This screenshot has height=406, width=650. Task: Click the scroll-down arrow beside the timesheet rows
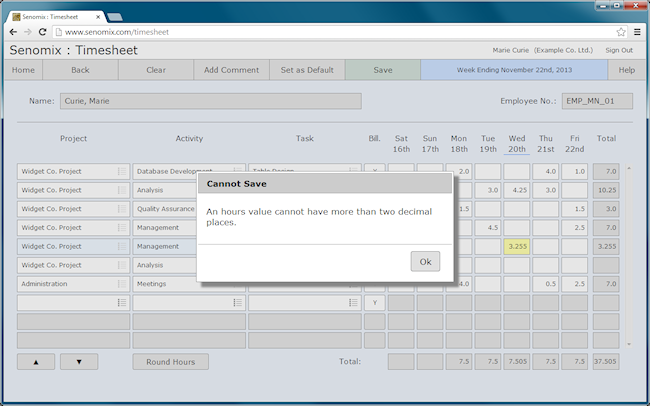pos(629,344)
